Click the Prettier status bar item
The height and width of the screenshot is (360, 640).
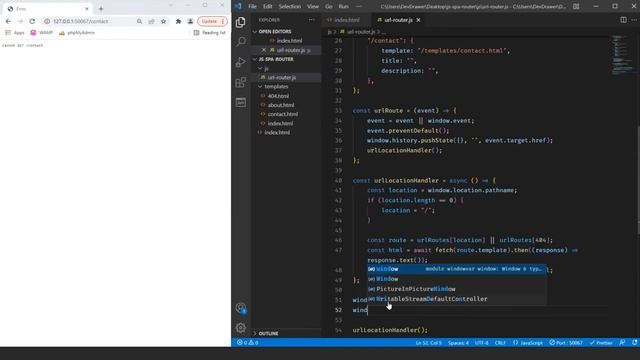601,342
